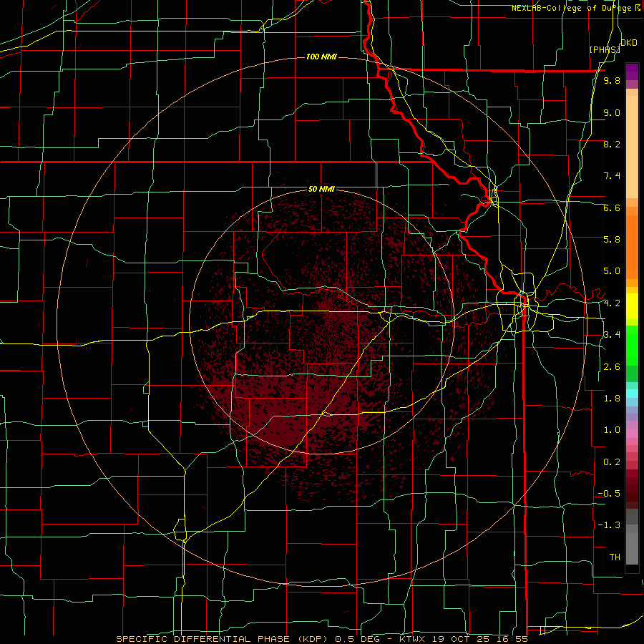
Task: Click the '100 NMI' range ring label
Action: (321, 57)
